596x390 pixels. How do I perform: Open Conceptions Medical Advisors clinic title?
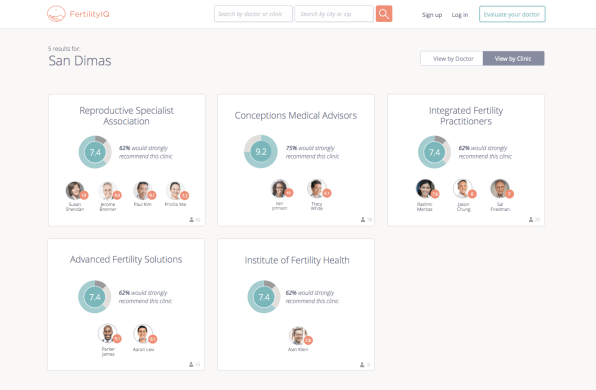click(296, 116)
